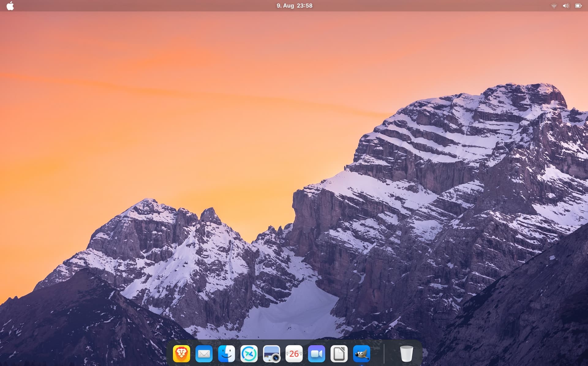Launch the Brave browser from dock
The width and height of the screenshot is (588, 366).
181,354
